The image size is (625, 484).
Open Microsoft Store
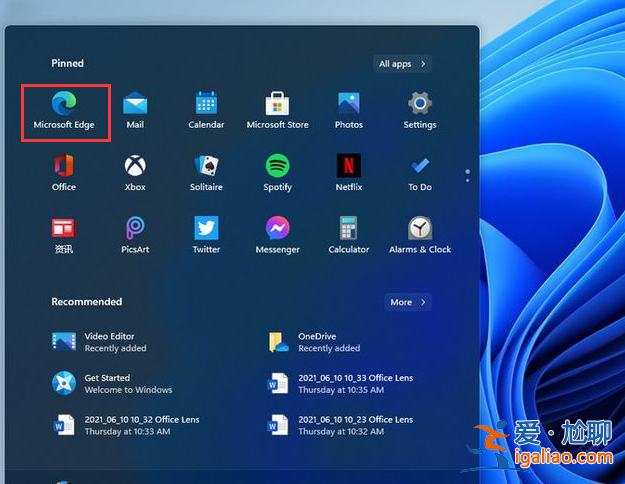[x=277, y=111]
